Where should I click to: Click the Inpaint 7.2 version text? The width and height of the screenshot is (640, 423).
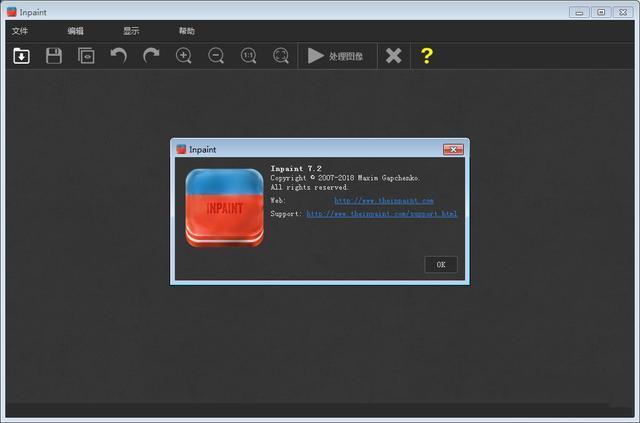point(296,168)
